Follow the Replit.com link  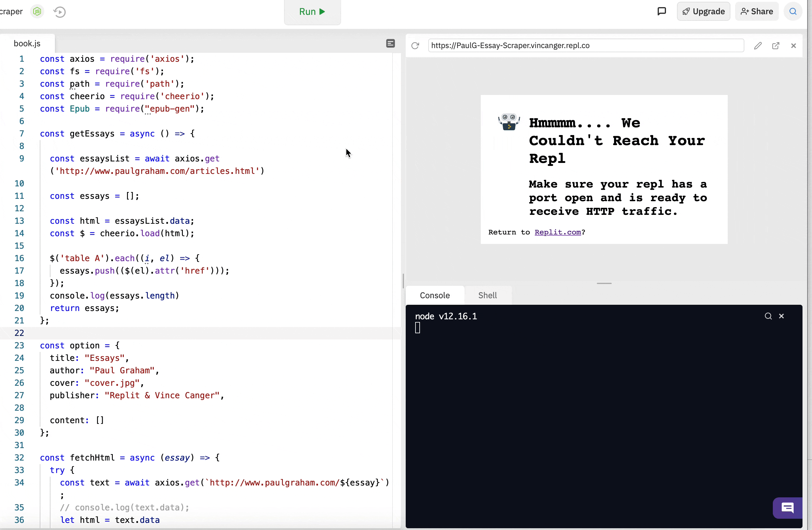click(557, 232)
